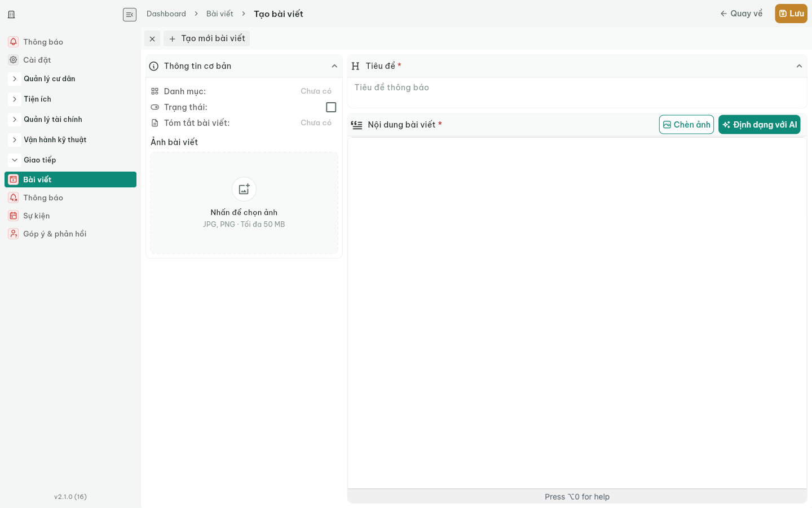Open the Tạo mới bài viết tab
The image size is (812, 508).
207,38
